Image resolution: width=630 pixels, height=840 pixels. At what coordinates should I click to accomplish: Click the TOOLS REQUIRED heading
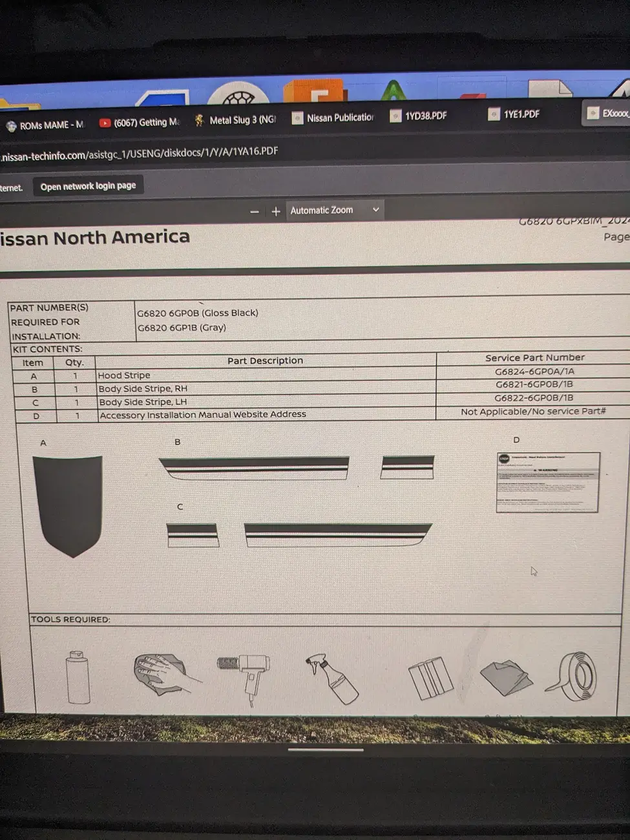pos(70,619)
